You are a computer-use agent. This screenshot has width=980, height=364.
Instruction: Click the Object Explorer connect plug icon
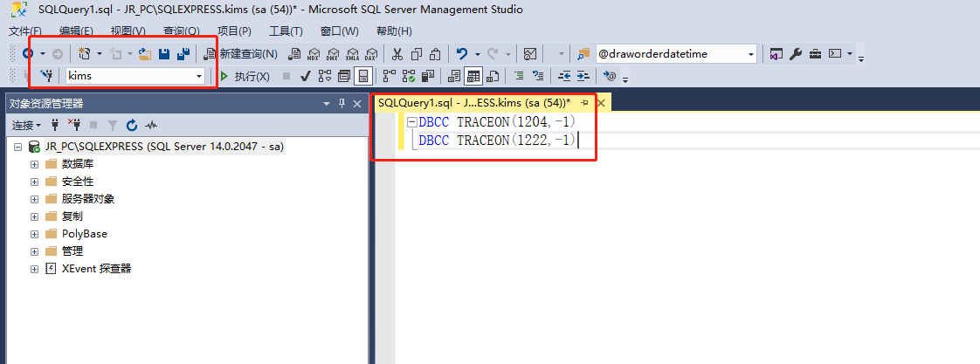tap(54, 126)
